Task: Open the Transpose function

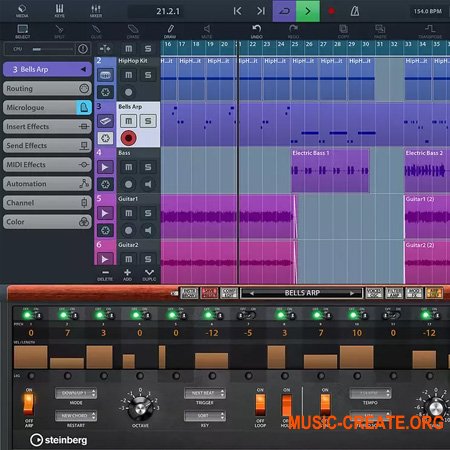Action: point(430,31)
